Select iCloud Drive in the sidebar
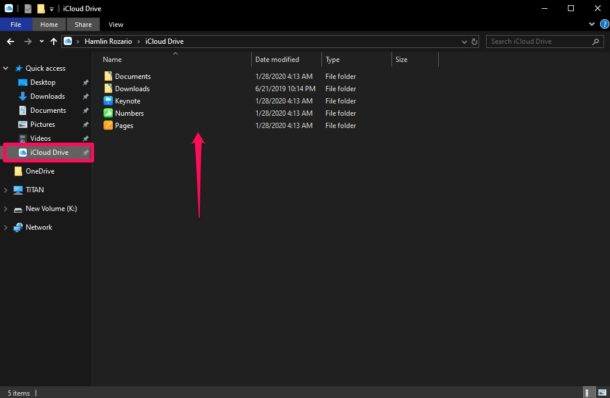Screen dimensions: 610x398 tap(49, 153)
